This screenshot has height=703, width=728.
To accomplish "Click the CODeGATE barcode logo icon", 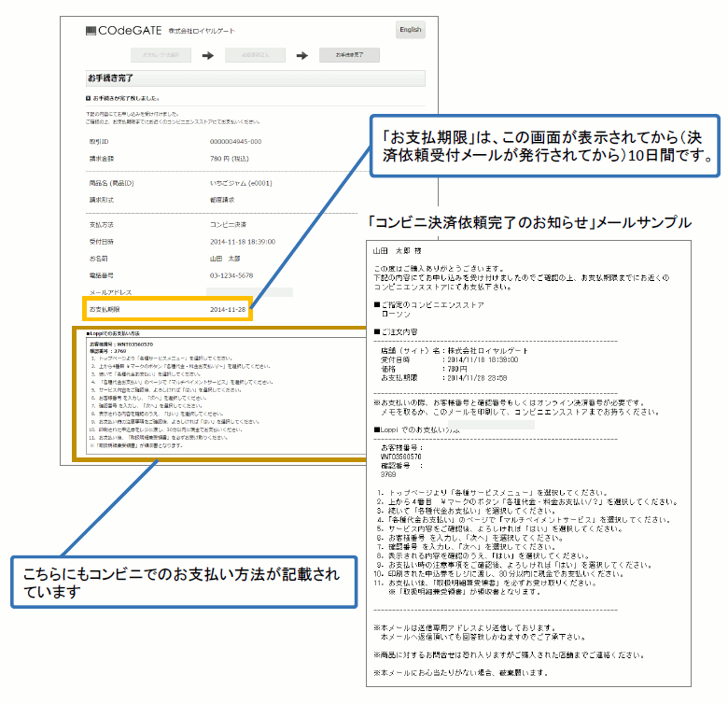I will point(90,30).
